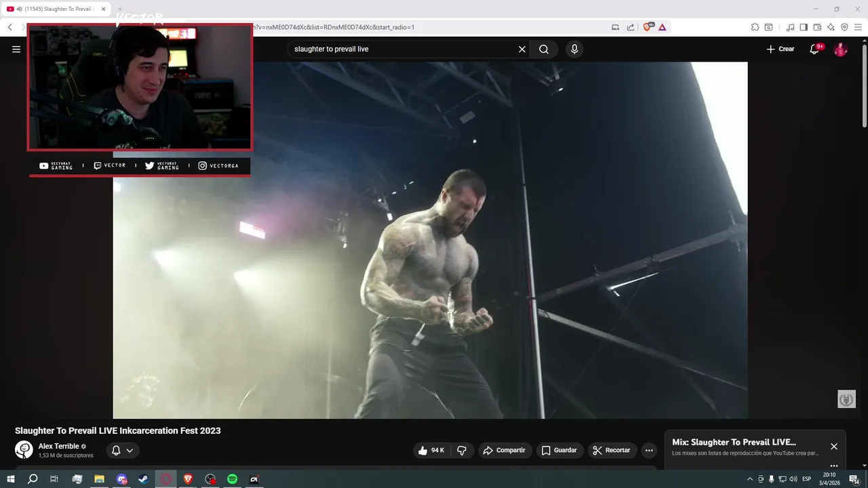Open the browser main hamburger menu
868x488 pixels.
coord(858,27)
